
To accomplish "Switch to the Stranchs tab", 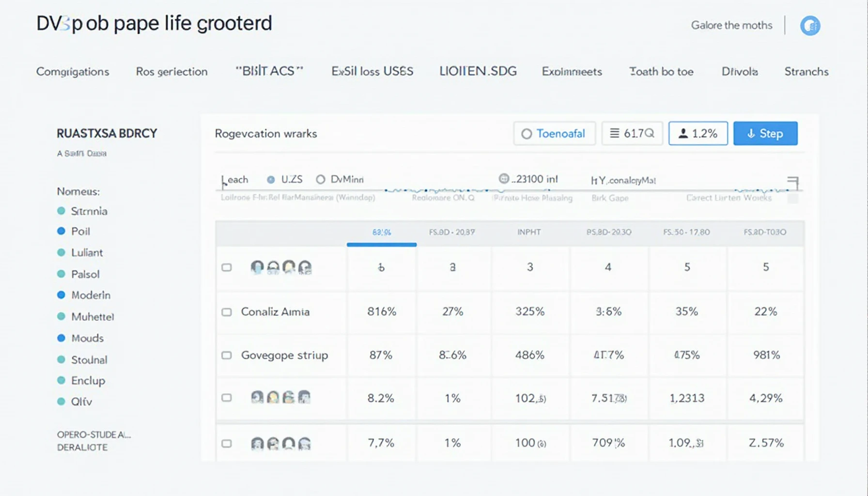I will (x=806, y=72).
